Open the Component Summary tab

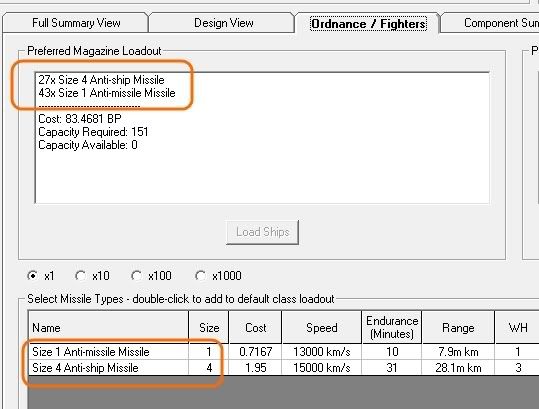click(x=490, y=23)
